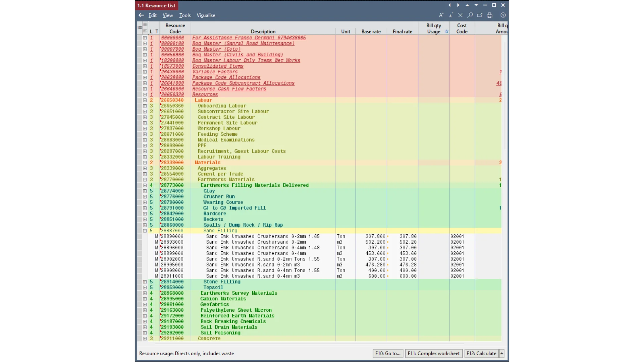
Task: Print the resource list via printer icon
Action: coord(490,15)
